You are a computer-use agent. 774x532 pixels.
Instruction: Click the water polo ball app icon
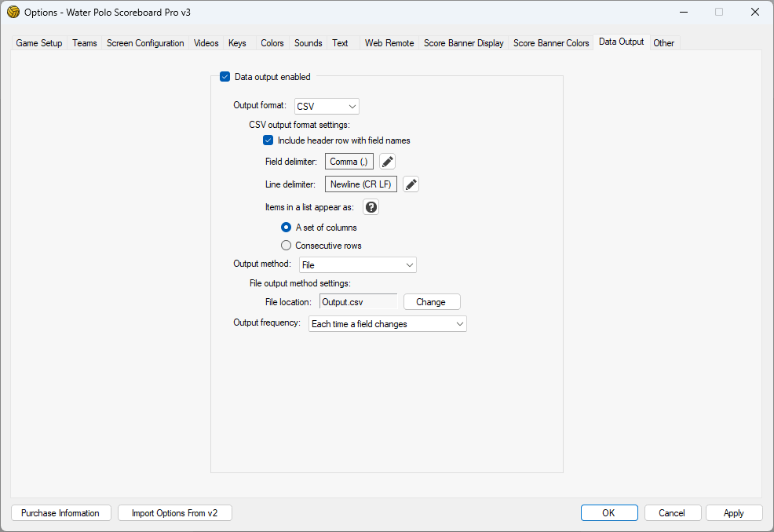pyautogui.click(x=13, y=12)
